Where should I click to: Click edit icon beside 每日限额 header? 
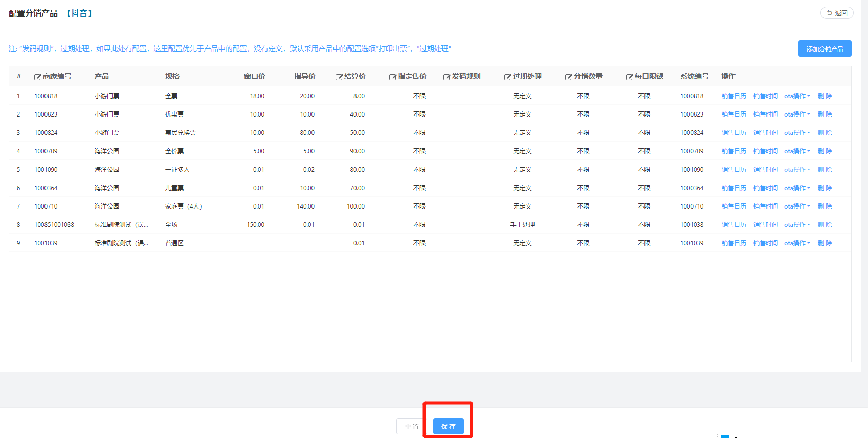pos(629,77)
